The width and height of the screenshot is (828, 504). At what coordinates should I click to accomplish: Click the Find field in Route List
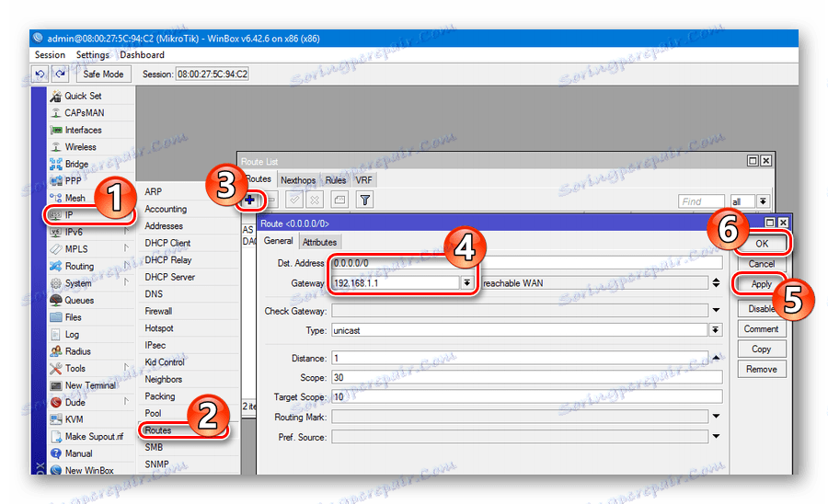coord(701,201)
